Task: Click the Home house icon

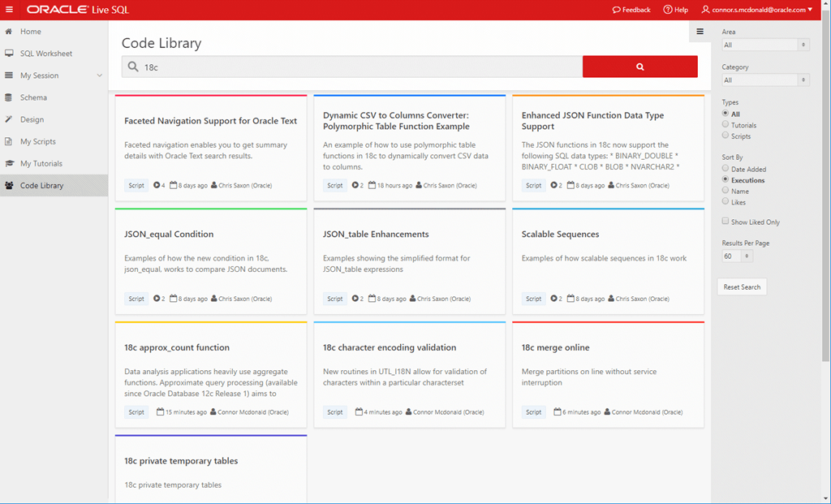Action: pyautogui.click(x=8, y=32)
